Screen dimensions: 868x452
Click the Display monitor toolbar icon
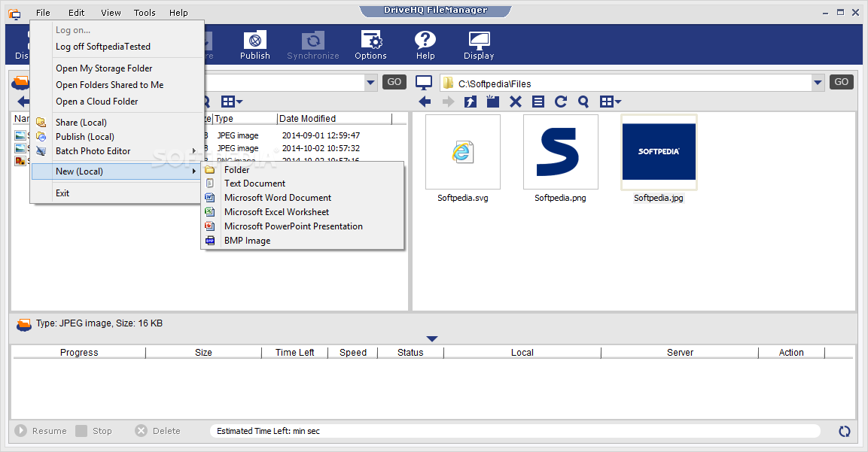point(479,45)
